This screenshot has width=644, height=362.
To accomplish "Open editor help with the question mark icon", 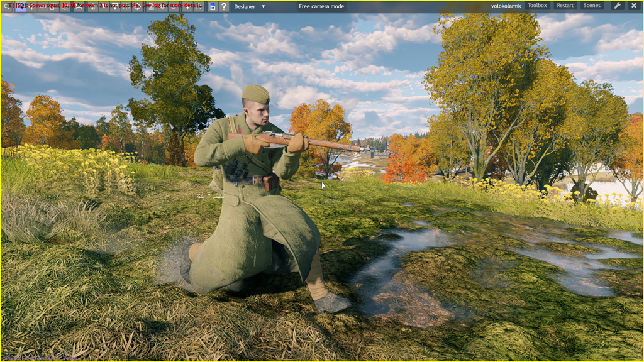I will coord(224,6).
